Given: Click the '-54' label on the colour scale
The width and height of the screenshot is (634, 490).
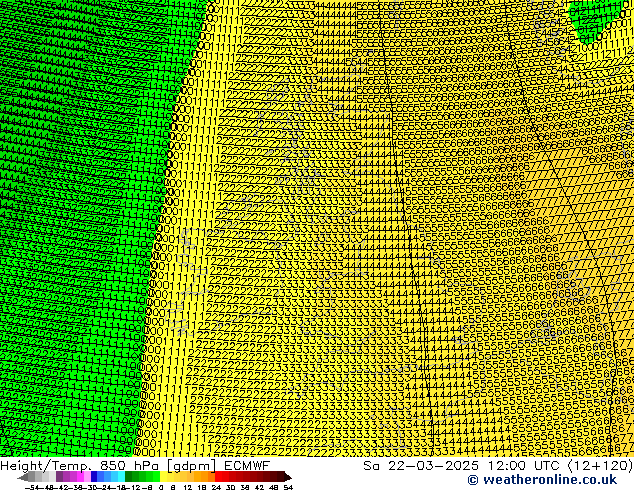Looking at the screenshot, I should (32, 488).
